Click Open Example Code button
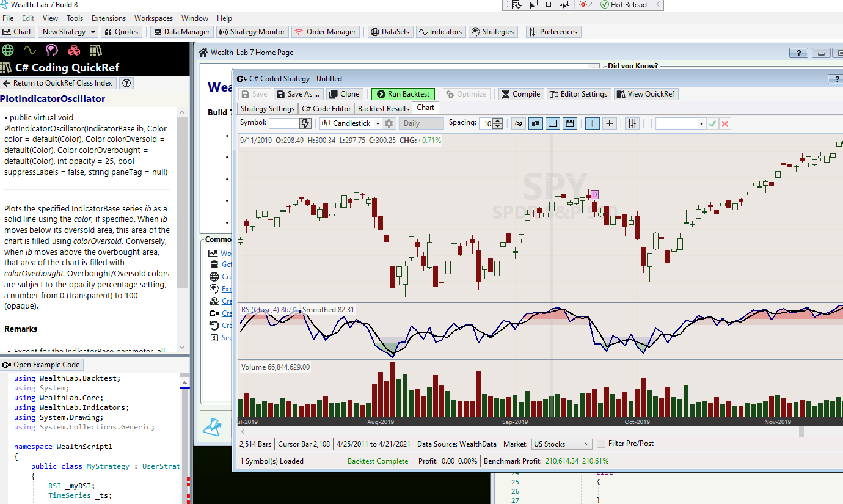Screen dimensions: 843x504 click(x=42, y=365)
